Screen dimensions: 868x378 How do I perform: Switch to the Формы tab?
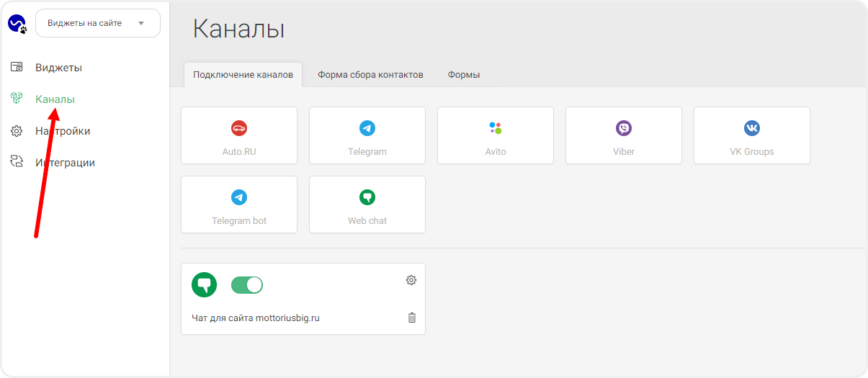coord(464,75)
